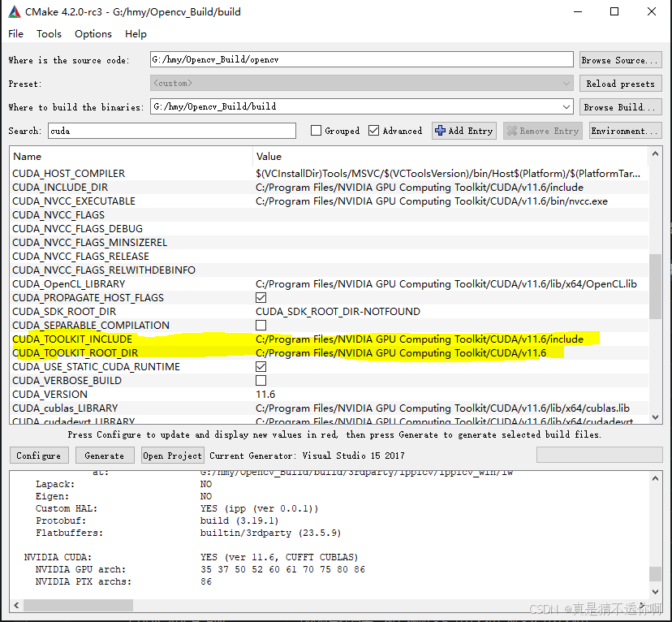Click the progress bar next to generator

click(x=599, y=455)
